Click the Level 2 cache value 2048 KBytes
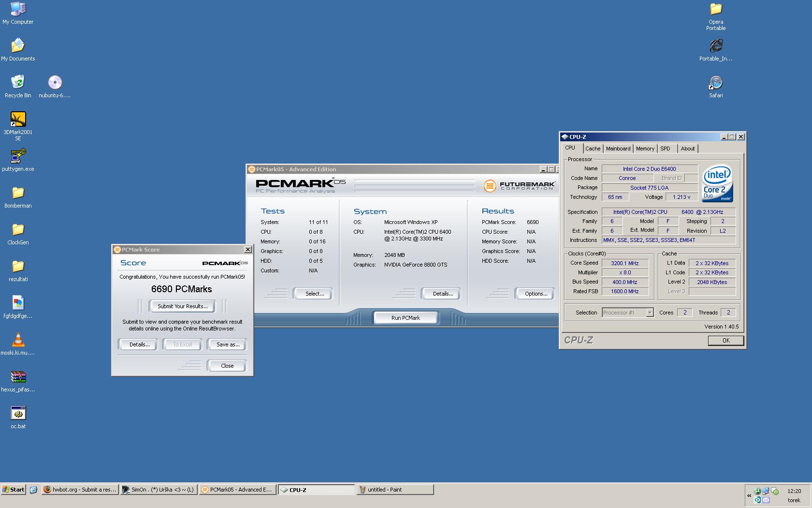The width and height of the screenshot is (812, 508). pos(712,282)
